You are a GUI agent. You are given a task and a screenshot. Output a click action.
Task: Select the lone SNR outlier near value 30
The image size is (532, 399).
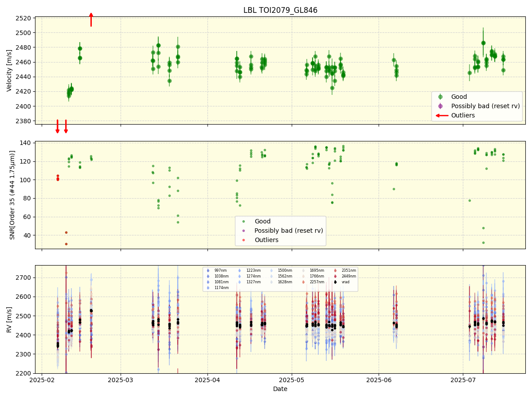point(67,243)
